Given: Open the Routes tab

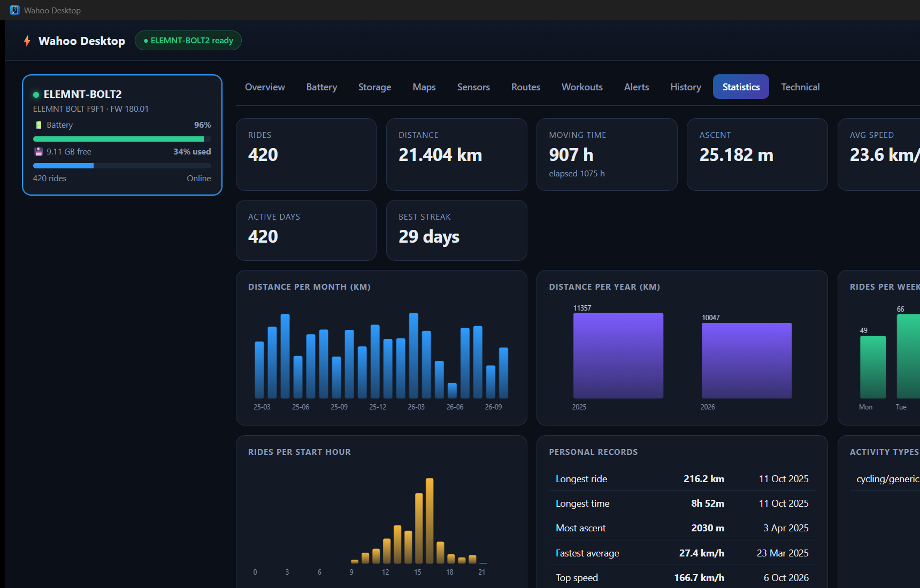Looking at the screenshot, I should tap(526, 87).
